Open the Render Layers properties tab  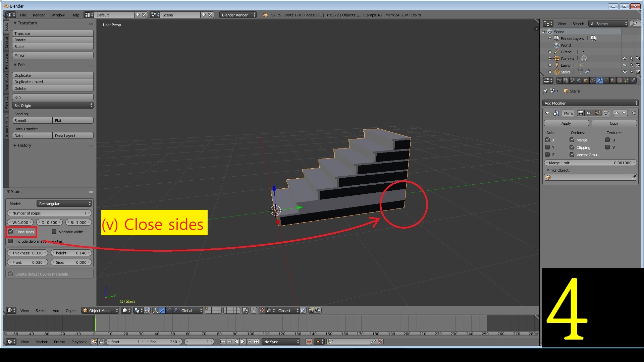[566, 80]
